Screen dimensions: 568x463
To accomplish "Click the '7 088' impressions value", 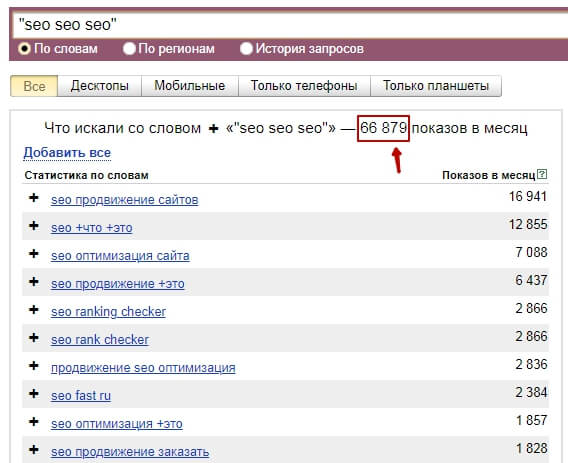I will [x=531, y=252].
